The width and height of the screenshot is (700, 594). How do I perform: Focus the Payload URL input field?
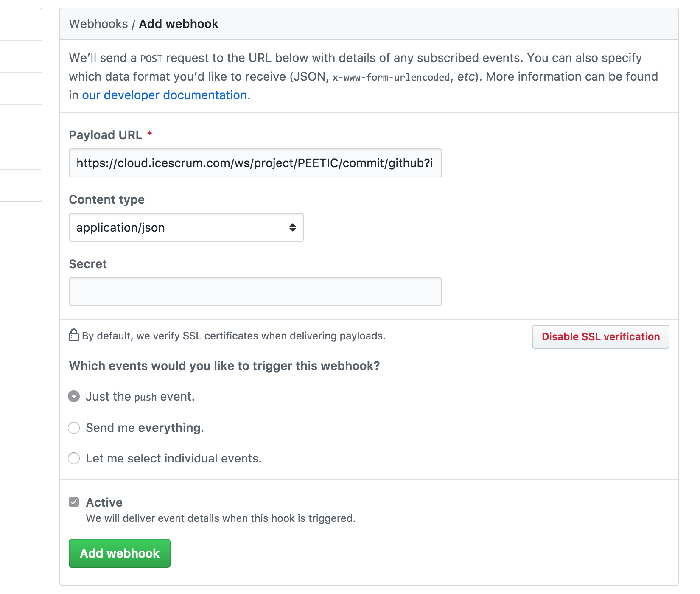(255, 163)
